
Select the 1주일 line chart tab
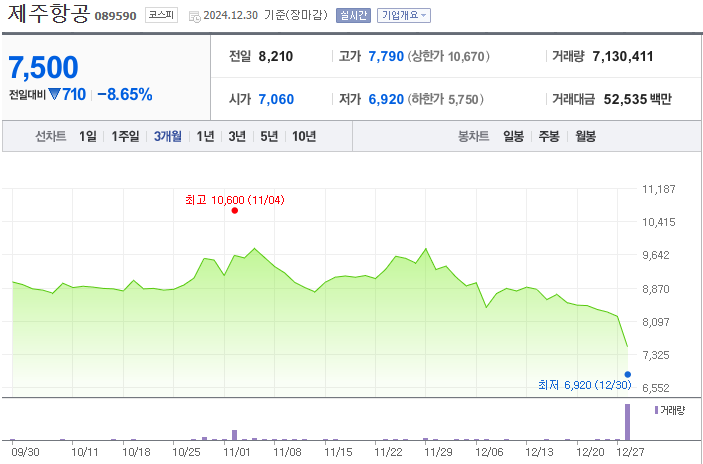pyautogui.click(x=125, y=136)
